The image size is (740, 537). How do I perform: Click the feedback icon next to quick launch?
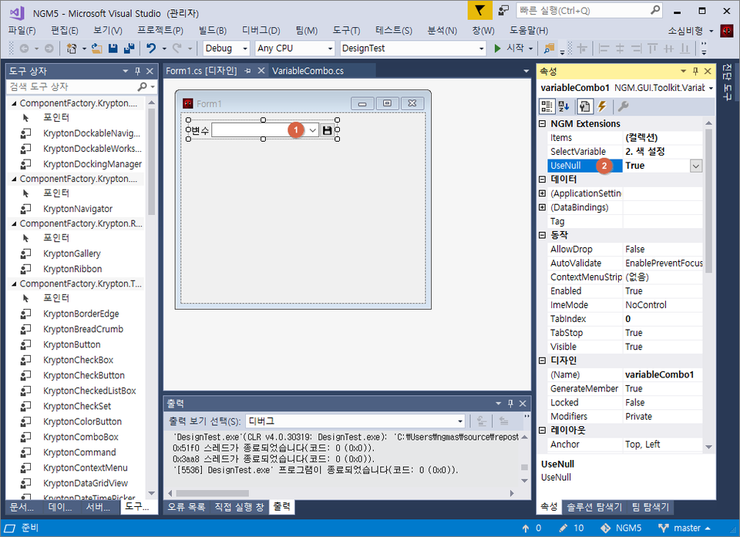[x=504, y=10]
